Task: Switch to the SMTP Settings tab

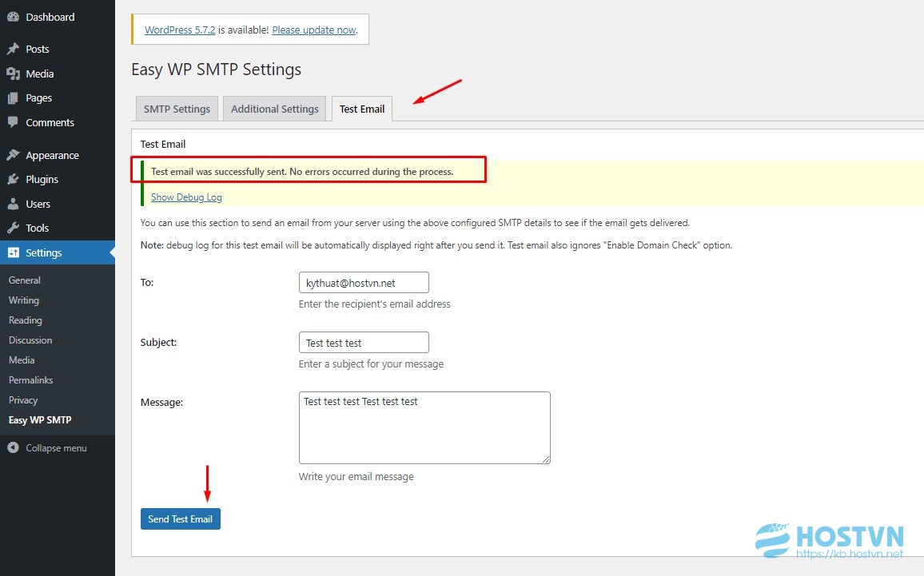Action: tap(177, 109)
